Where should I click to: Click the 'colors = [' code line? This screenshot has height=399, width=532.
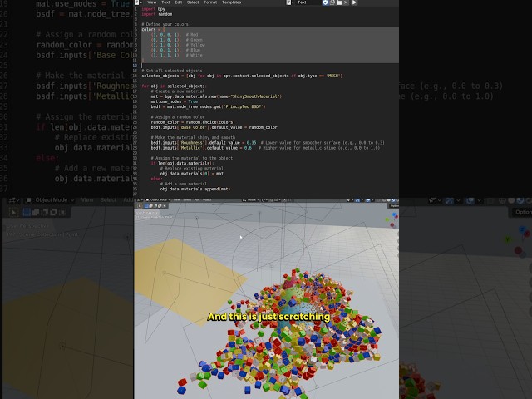153,30
